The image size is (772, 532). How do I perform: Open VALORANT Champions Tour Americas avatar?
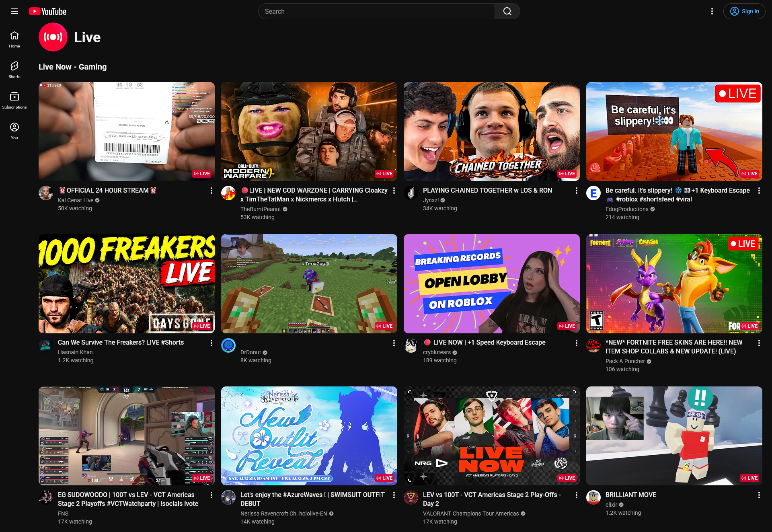click(x=411, y=497)
